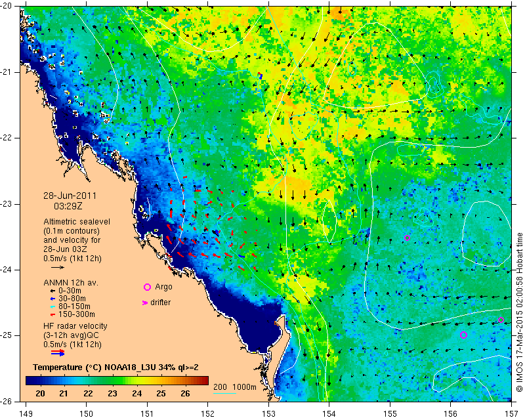This screenshot has width=525, height=420.
Task: Click colorbar tick label 25
Action: pyautogui.click(x=161, y=394)
